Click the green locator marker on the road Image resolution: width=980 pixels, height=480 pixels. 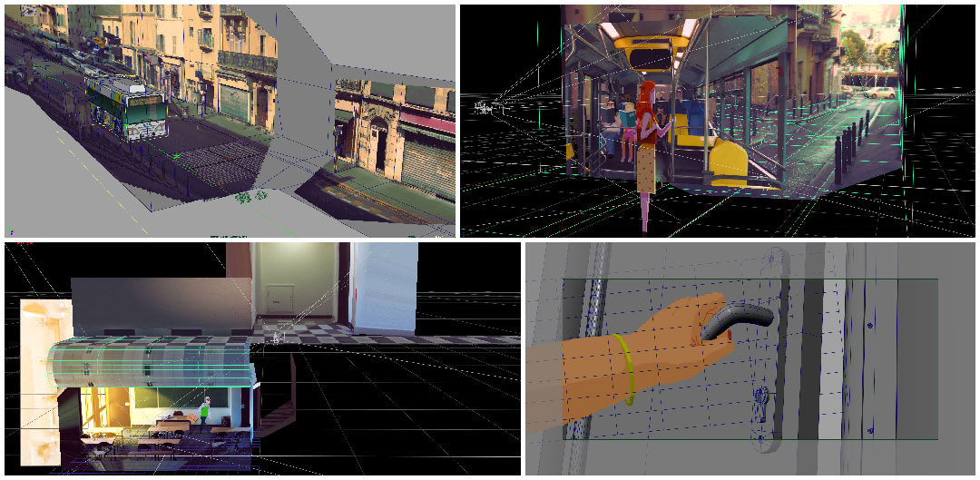[x=243, y=196]
